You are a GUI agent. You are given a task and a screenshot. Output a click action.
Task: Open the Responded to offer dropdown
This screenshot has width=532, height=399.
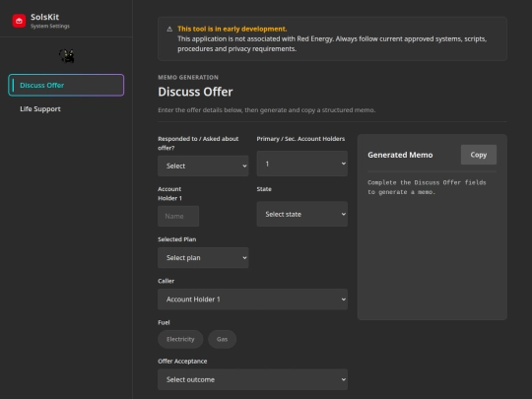click(x=203, y=166)
